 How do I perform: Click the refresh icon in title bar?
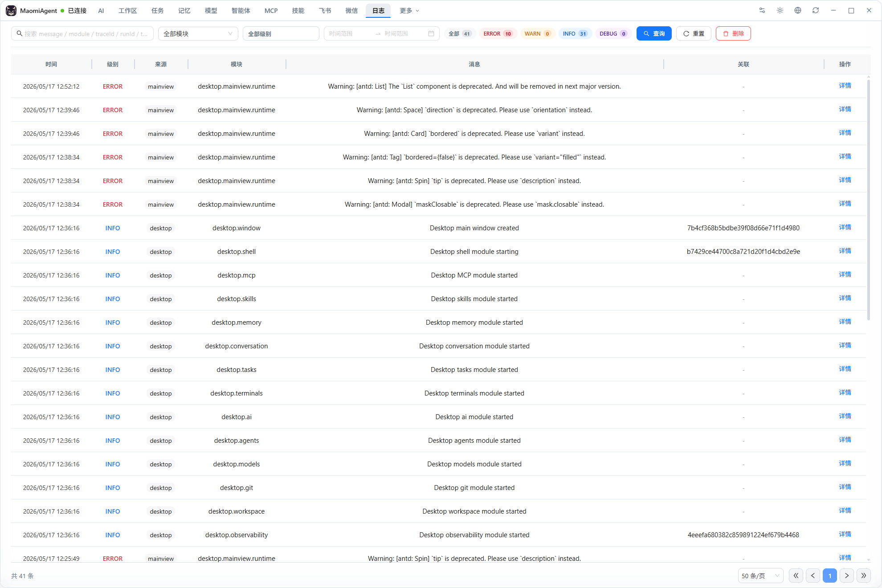point(816,10)
